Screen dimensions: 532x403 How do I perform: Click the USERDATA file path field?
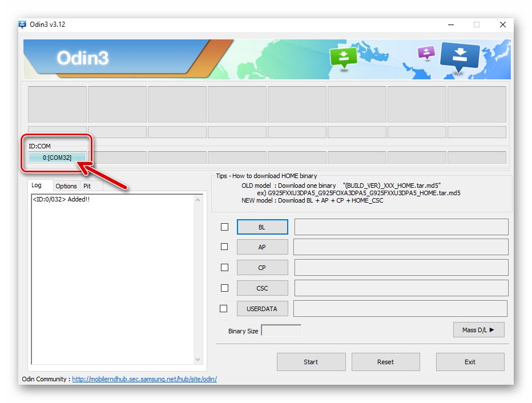[x=400, y=309]
